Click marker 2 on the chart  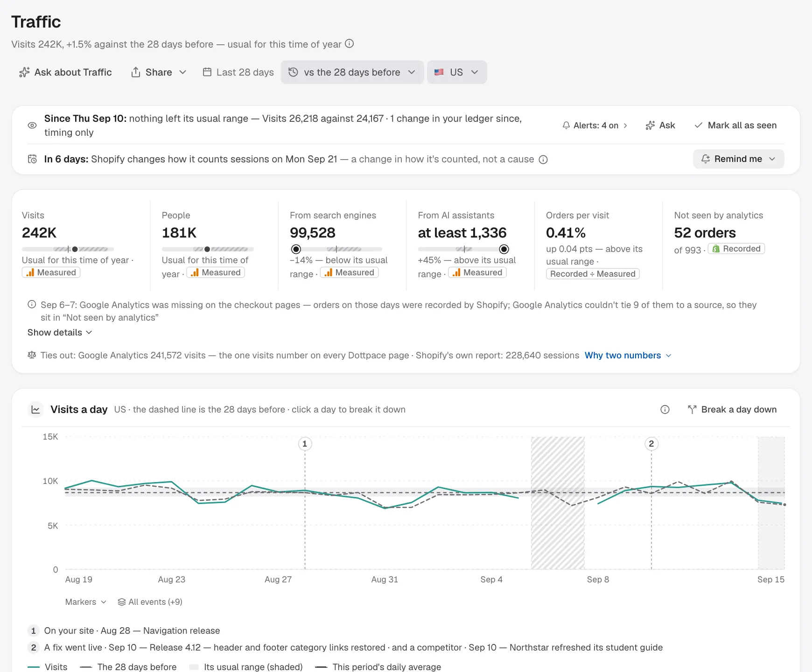point(651,444)
